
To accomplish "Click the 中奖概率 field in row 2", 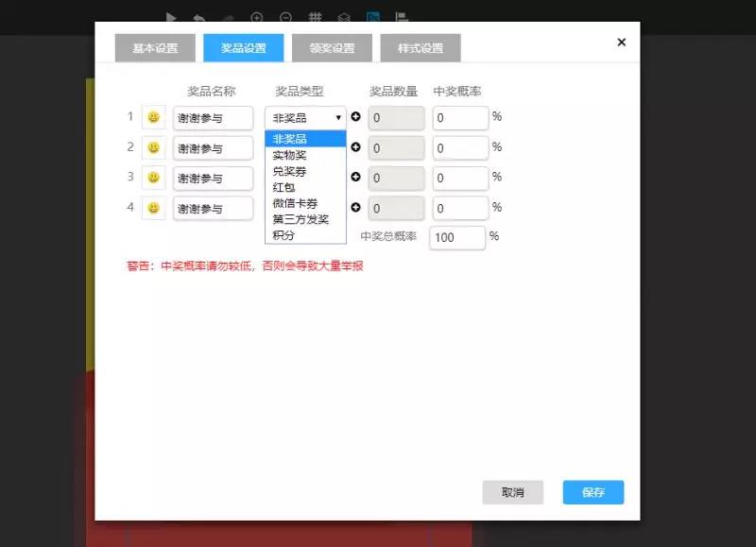I will coord(460,148).
